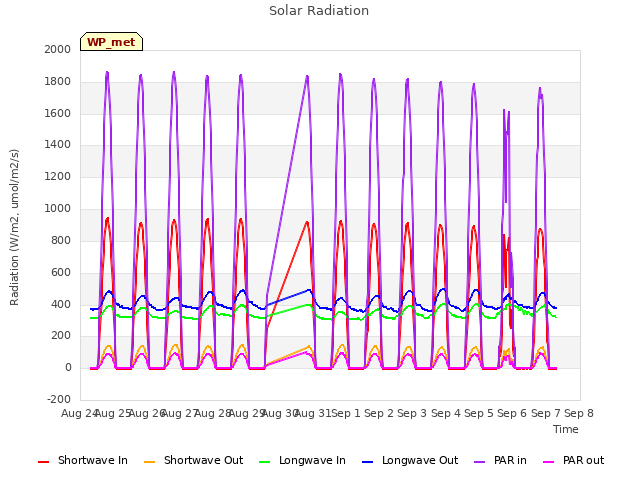This screenshot has height=480, width=640.
Task: Click the -200 y-axis tick label
Action: pos(59,399)
